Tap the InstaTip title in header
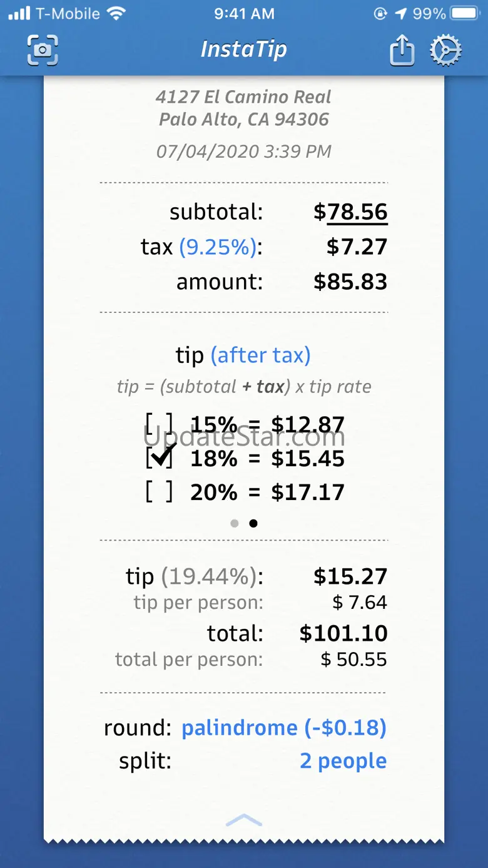 coord(243,49)
